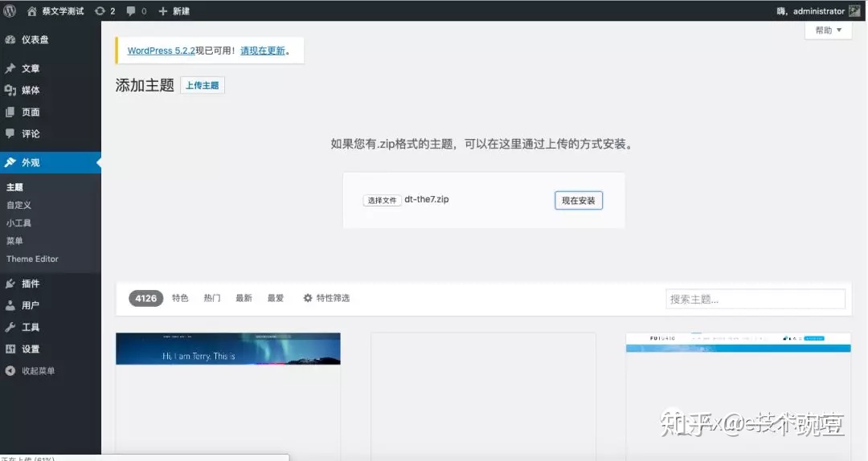Screen dimensions: 868x461
Task: Open the 媒体 media menu
Action: (x=51, y=90)
